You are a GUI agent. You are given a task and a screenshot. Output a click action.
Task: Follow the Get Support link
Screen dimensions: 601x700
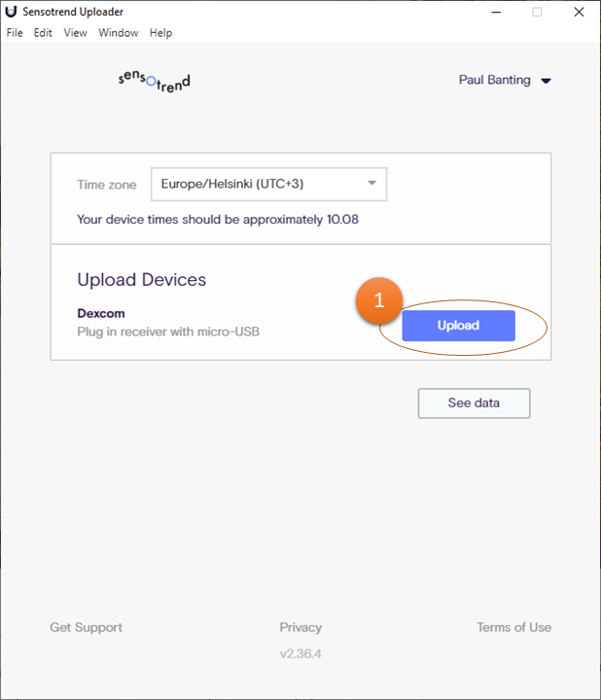[87, 627]
